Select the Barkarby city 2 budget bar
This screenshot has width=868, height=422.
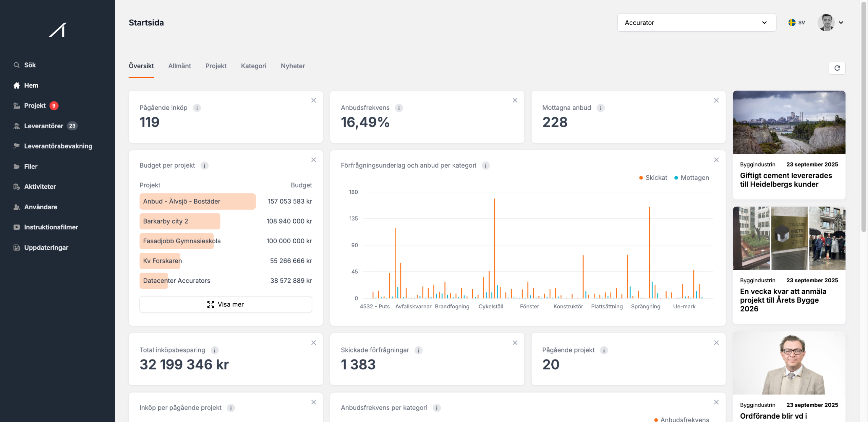coord(180,221)
